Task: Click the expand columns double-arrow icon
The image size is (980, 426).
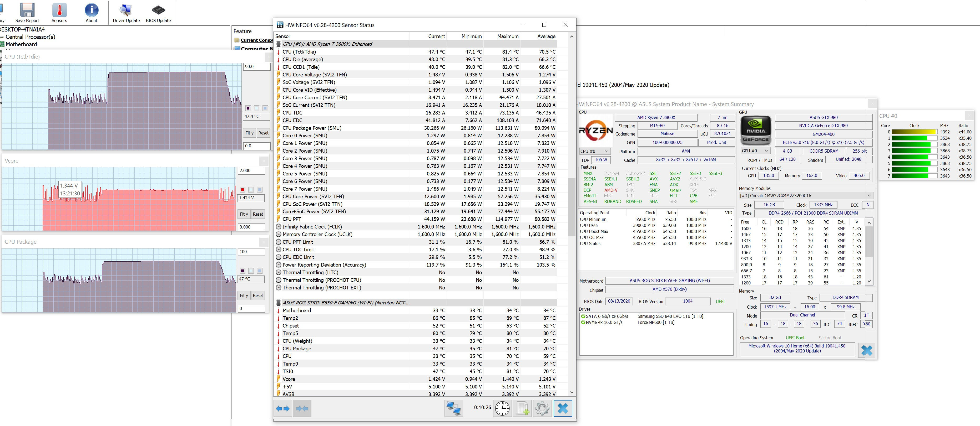Action: pos(283,408)
